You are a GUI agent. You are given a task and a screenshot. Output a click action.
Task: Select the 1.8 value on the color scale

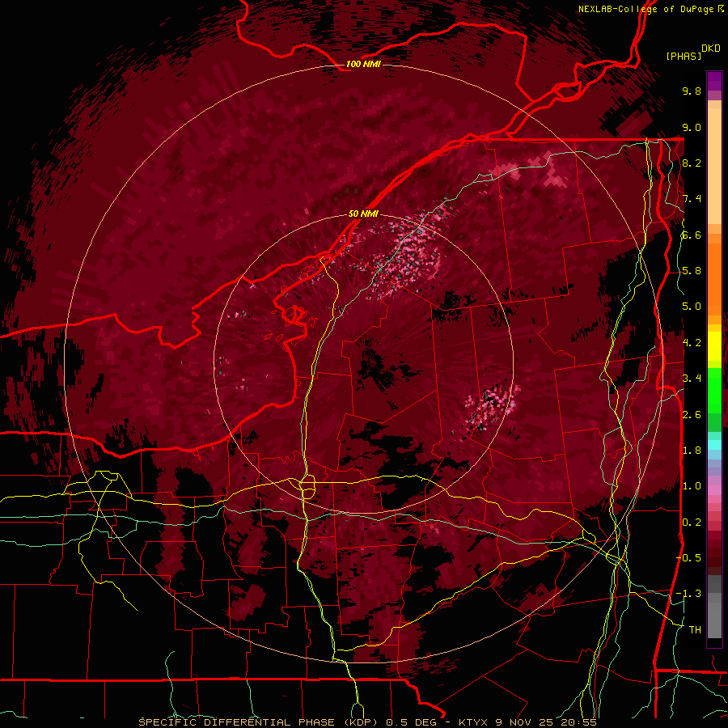tap(692, 451)
